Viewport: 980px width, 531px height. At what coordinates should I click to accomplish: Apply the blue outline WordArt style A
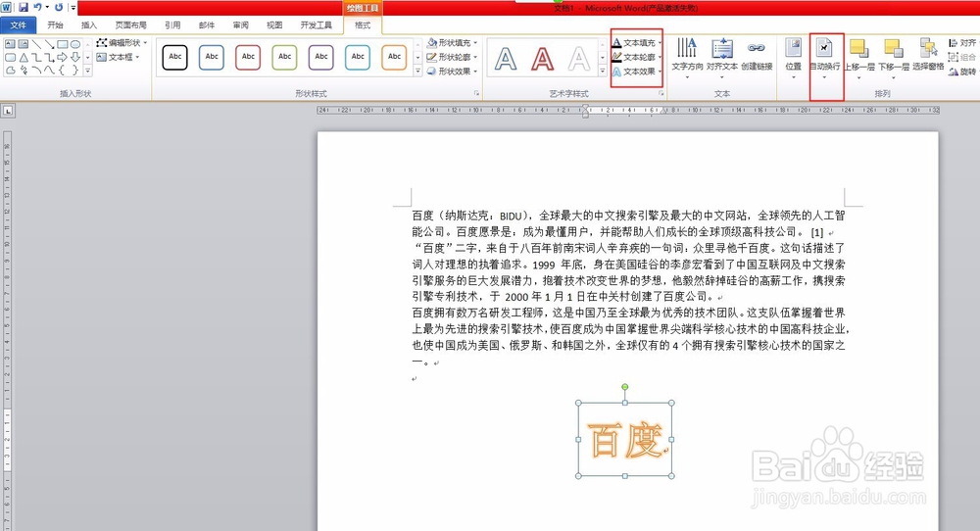pyautogui.click(x=506, y=59)
